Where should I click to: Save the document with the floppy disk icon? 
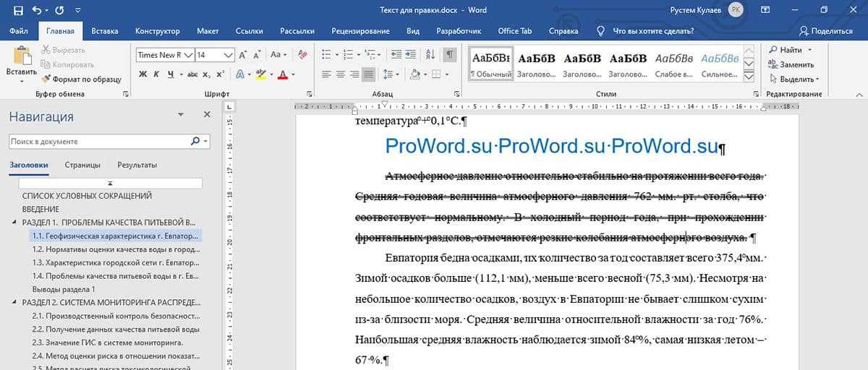[17, 10]
